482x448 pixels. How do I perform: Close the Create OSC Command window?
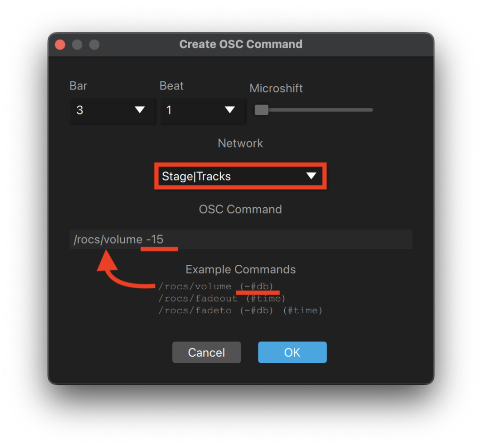point(60,45)
